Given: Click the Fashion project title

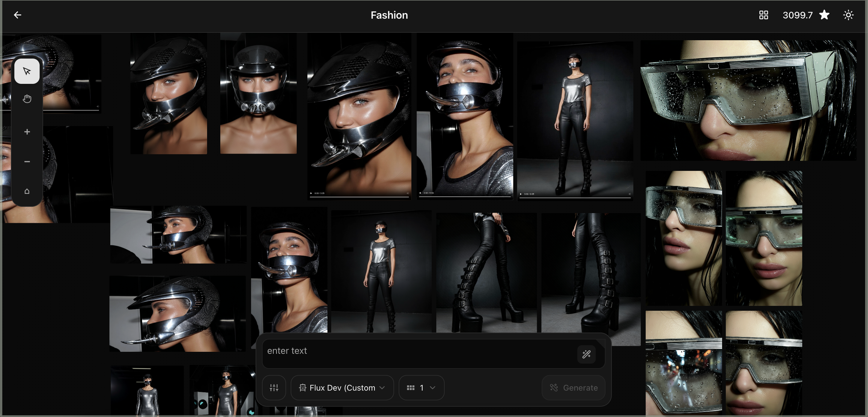Looking at the screenshot, I should (x=389, y=15).
